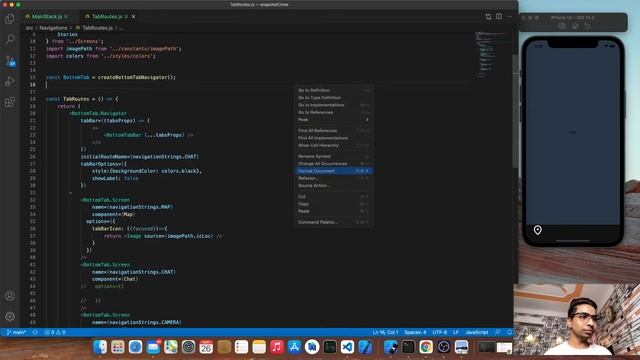Click the open changes icon in editor toolbar
The height and width of the screenshot is (360, 640).
488,16
